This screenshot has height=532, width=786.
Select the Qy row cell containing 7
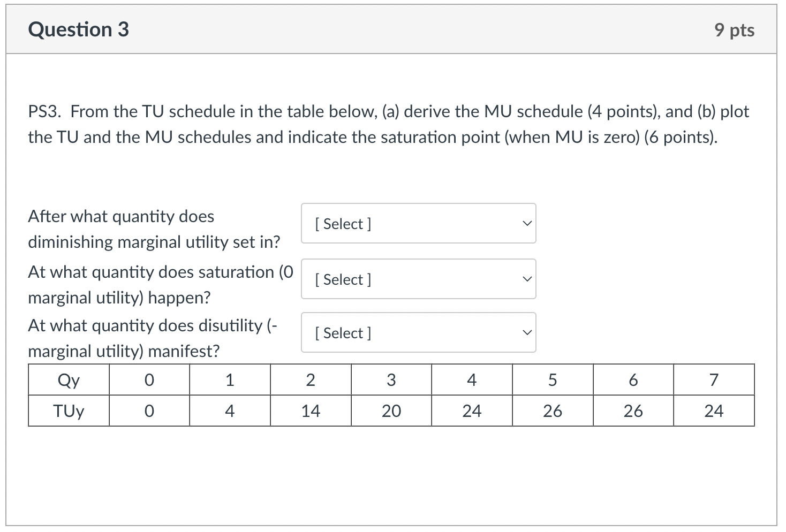tap(714, 380)
